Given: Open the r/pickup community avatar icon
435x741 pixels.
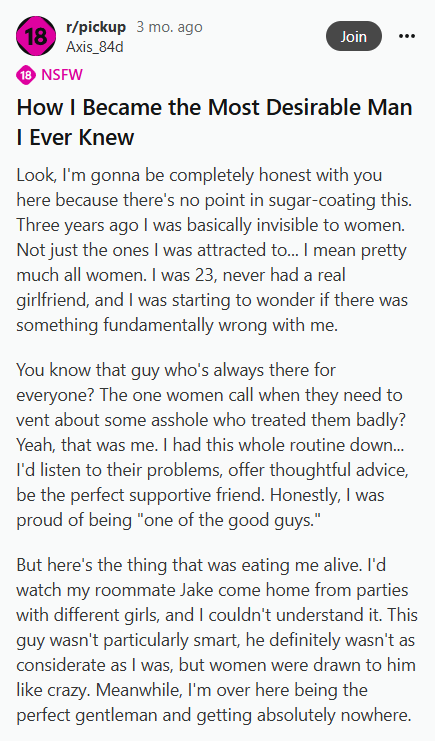Looking at the screenshot, I should click(35, 36).
